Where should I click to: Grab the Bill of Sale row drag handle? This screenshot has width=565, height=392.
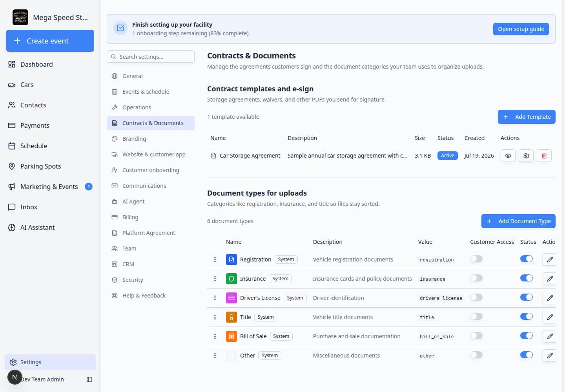pyautogui.click(x=215, y=336)
